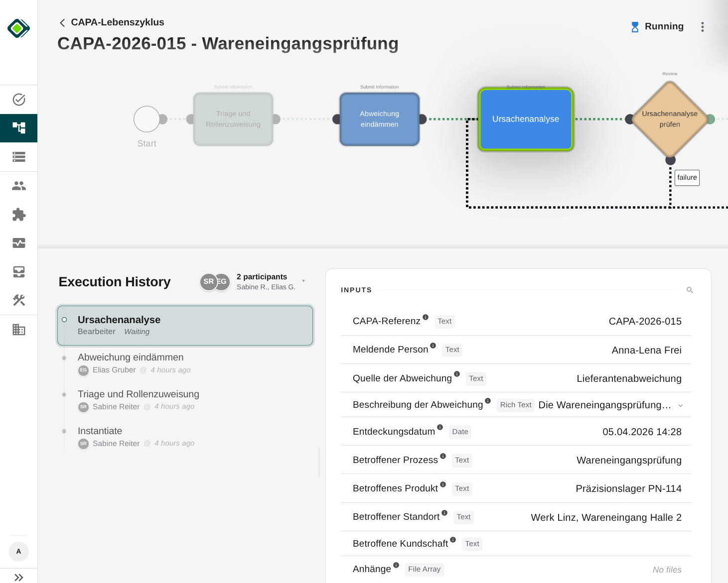The image size is (728, 583).
Task: Select the tasks checkmark icon in the sidebar
Action: coord(18,99)
